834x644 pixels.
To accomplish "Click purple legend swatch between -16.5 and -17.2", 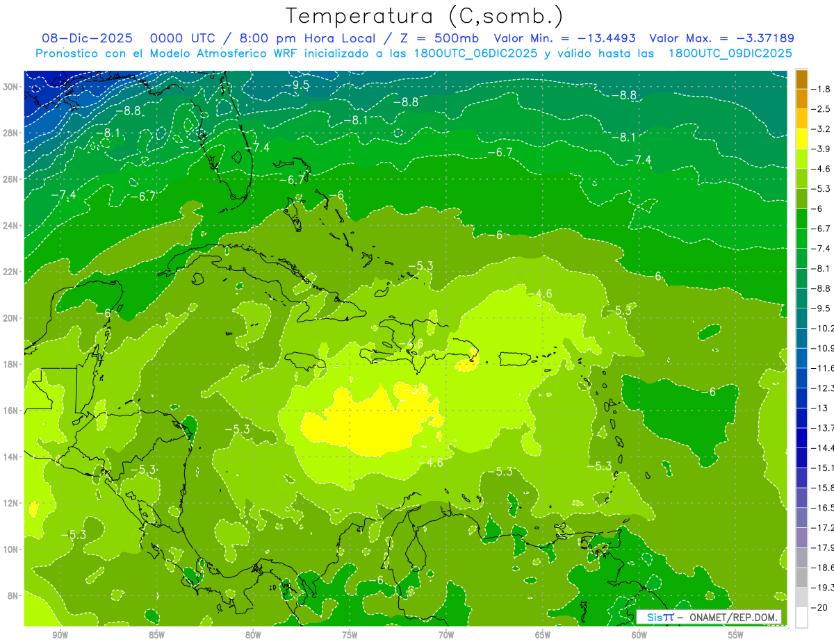I will (x=801, y=518).
